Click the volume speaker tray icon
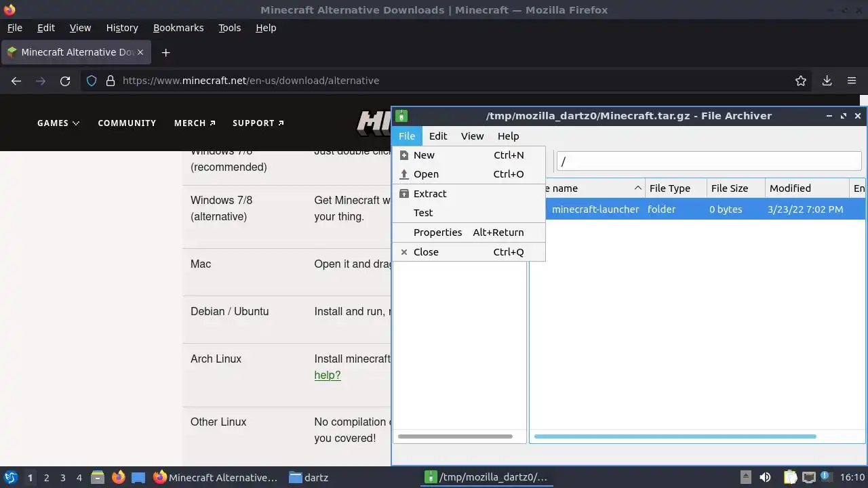This screenshot has height=488, width=868. 765,478
